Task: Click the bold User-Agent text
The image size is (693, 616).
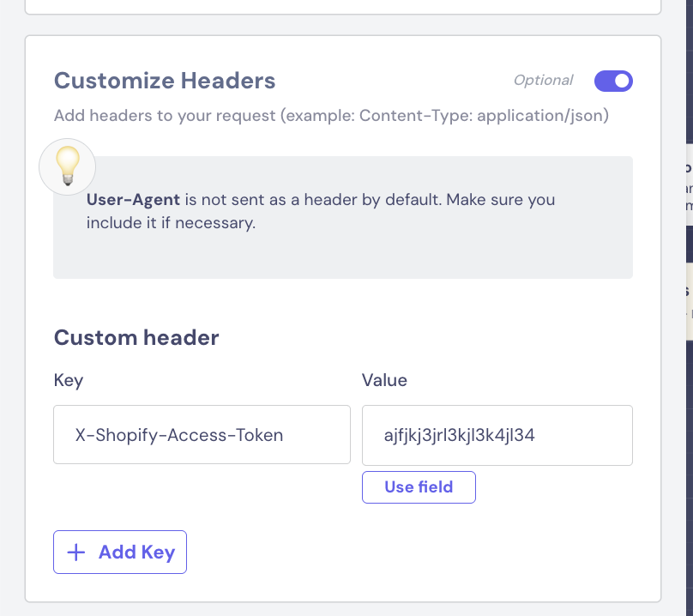Action: pyautogui.click(x=133, y=200)
